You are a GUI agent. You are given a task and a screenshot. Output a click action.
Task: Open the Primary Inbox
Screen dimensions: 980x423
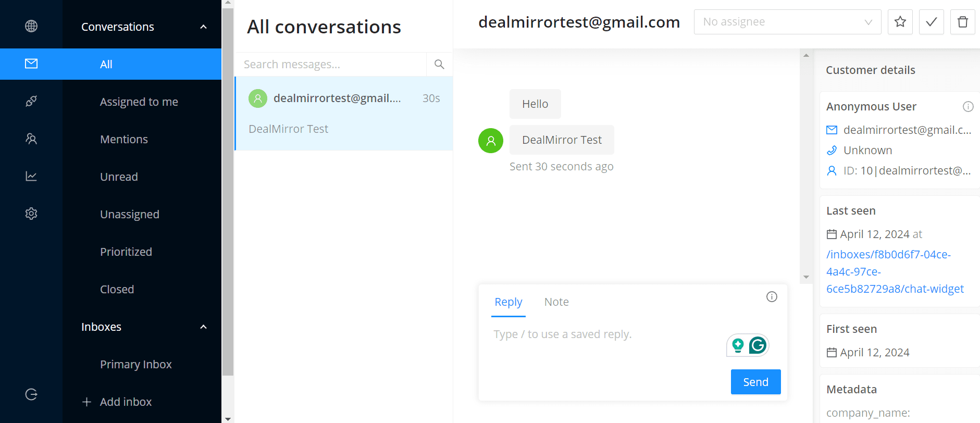(135, 364)
